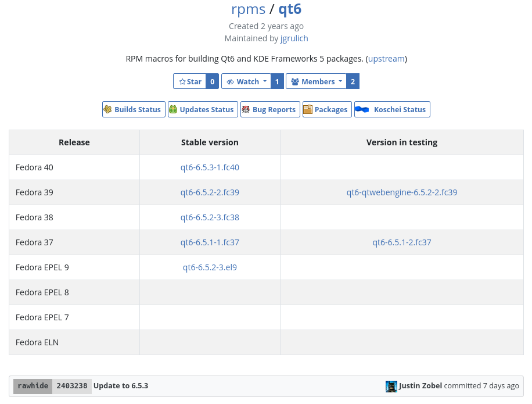532x404 pixels.
Task: Click the people icon on Members button
Action: point(295,81)
